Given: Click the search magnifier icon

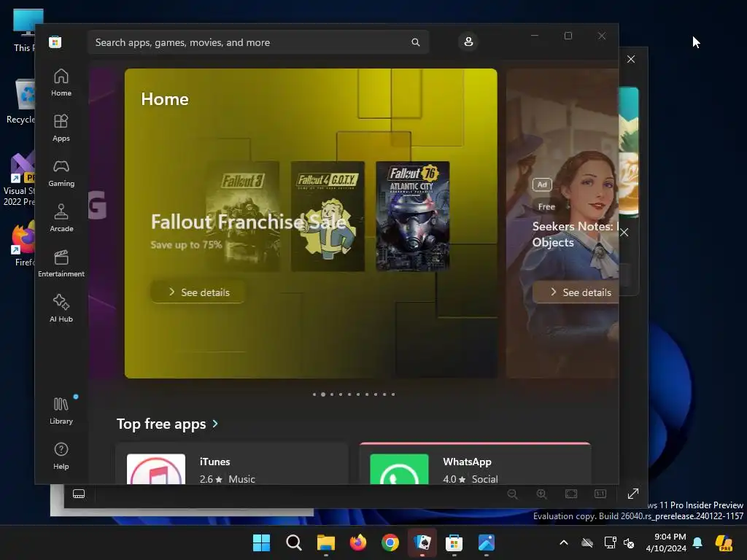Looking at the screenshot, I should tap(415, 42).
